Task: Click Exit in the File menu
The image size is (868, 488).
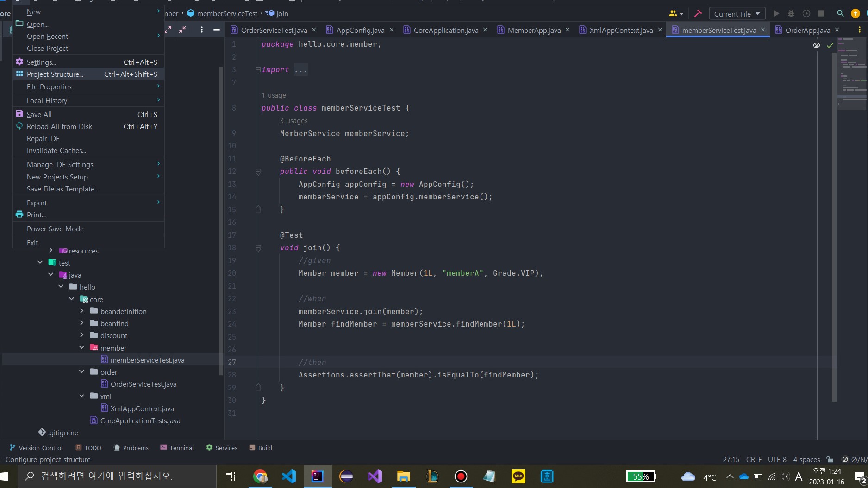Action: click(x=88, y=242)
